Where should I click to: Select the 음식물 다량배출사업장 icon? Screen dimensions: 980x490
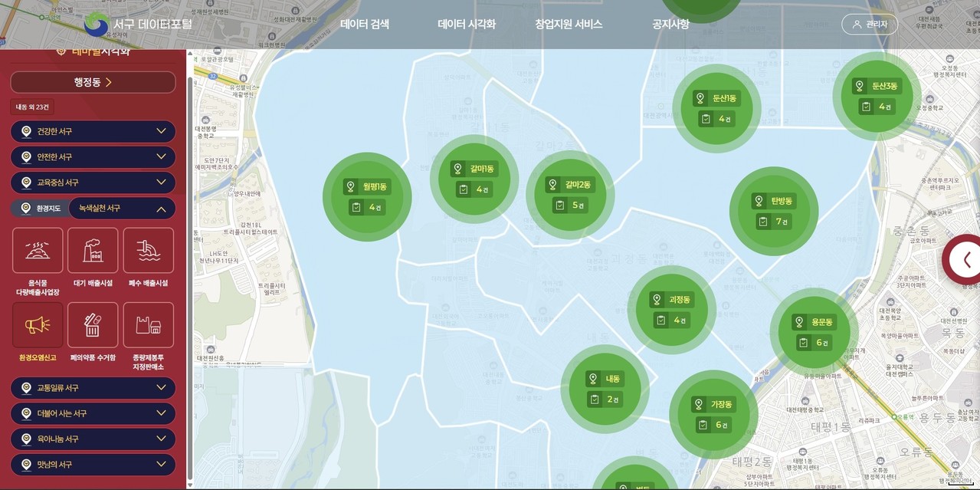(x=38, y=251)
